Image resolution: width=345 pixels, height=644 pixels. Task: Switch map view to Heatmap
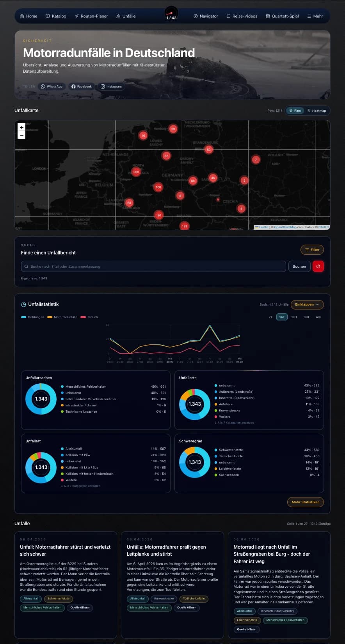(317, 111)
